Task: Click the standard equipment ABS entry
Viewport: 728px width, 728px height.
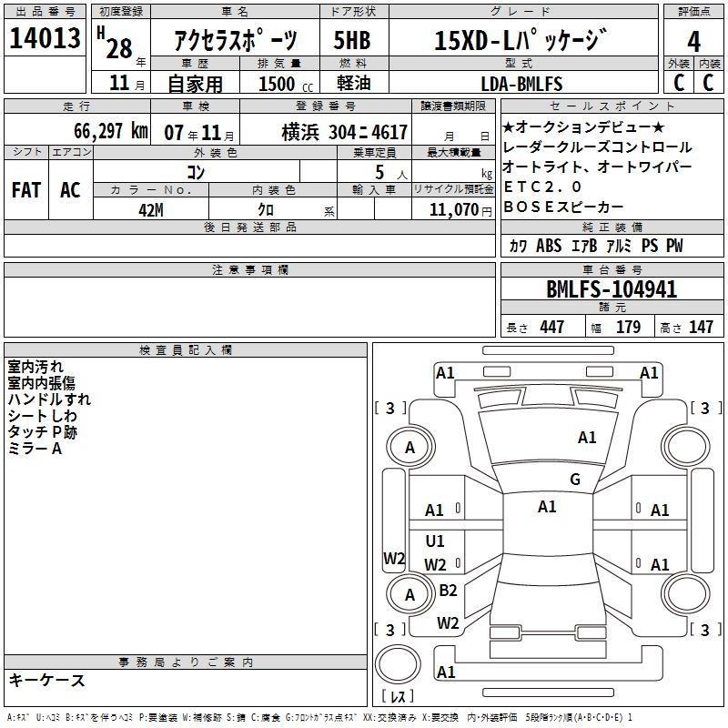Action: pos(549,246)
